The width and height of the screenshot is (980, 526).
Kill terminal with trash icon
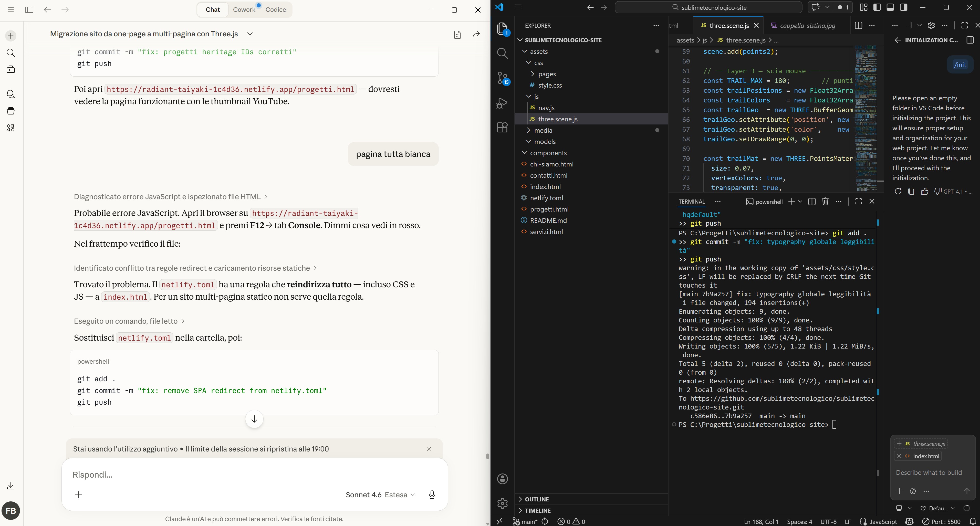[825, 202]
